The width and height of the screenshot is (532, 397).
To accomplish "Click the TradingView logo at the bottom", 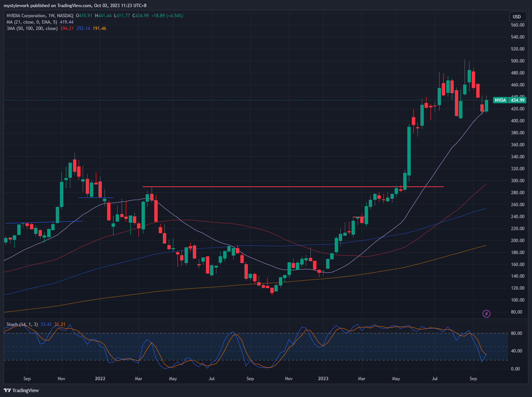I will (x=21, y=390).
